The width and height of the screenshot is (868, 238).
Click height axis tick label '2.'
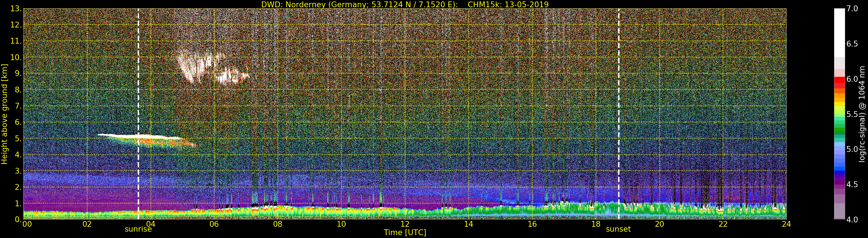[x=18, y=187]
